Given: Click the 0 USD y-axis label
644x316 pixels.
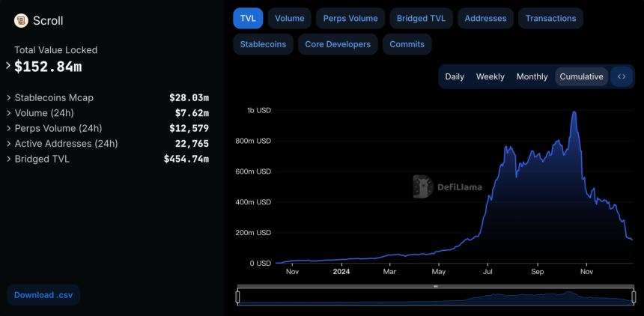Looking at the screenshot, I should (x=259, y=264).
